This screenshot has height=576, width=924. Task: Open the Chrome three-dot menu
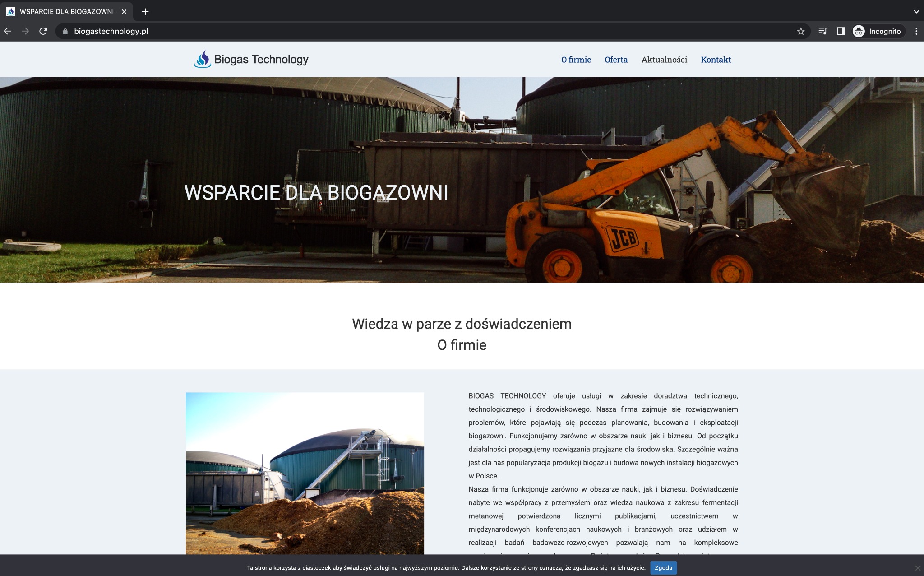(916, 31)
